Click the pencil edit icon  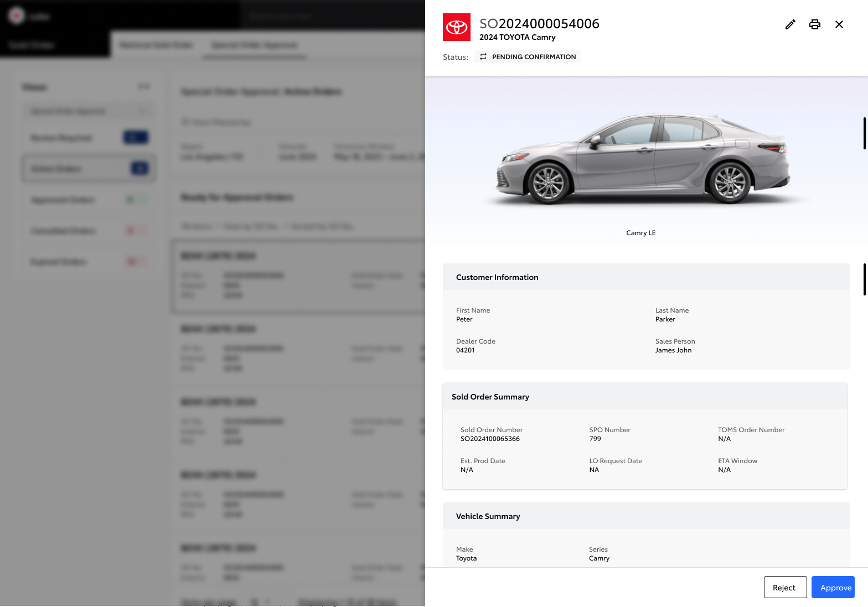(x=790, y=24)
